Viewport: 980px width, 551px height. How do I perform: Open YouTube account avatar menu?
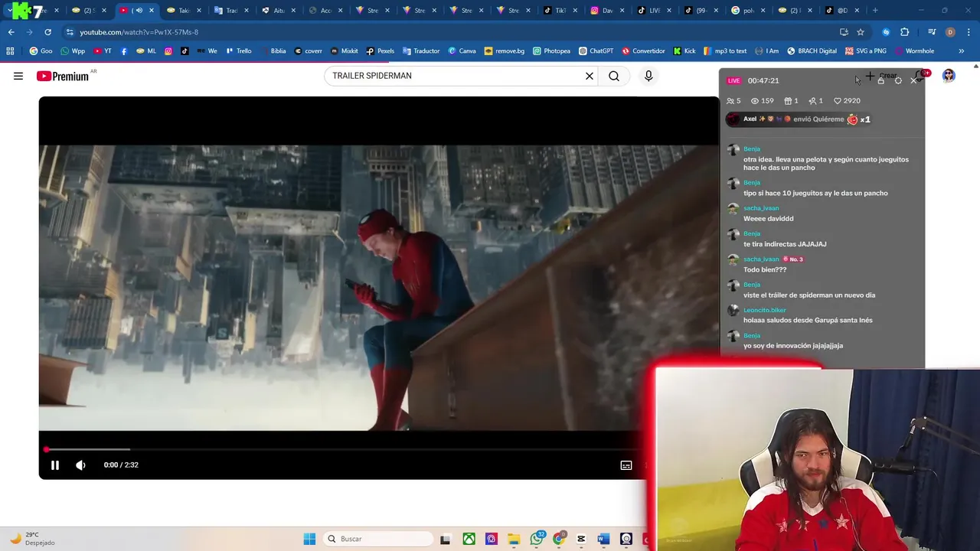(949, 76)
